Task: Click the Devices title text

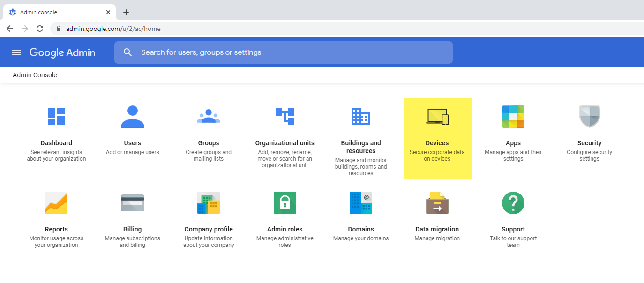Action: [x=437, y=143]
